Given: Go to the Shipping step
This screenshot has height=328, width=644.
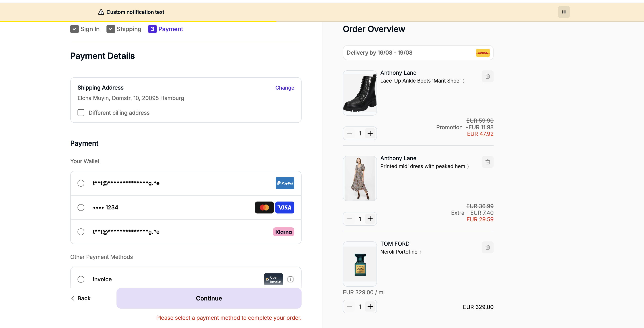Looking at the screenshot, I should tap(124, 29).
